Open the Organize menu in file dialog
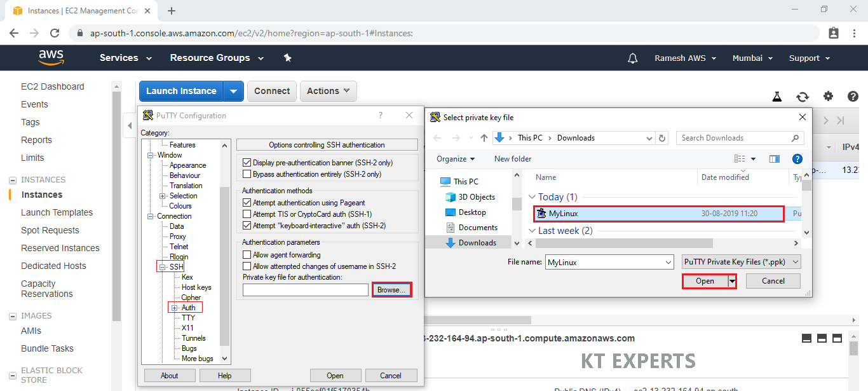The height and width of the screenshot is (391, 868). pyautogui.click(x=456, y=159)
